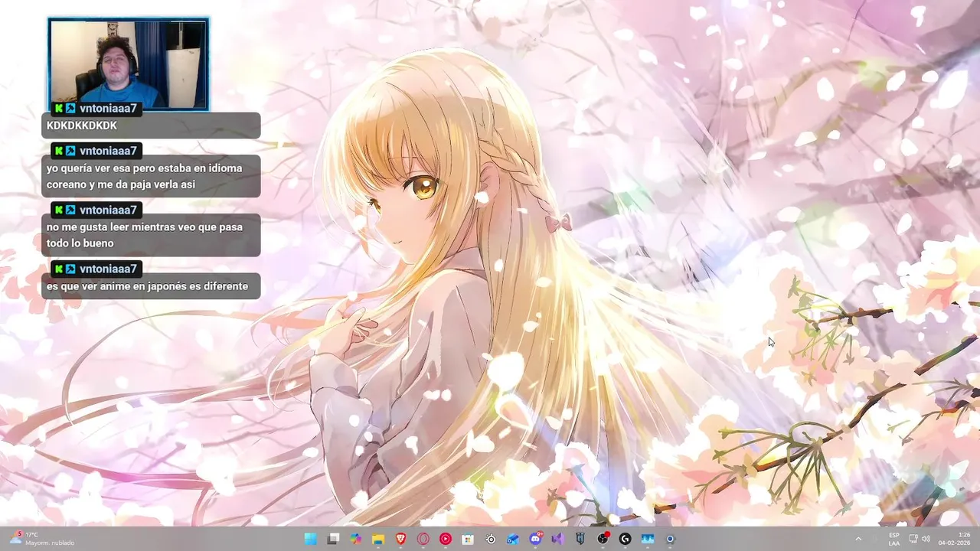The height and width of the screenshot is (551, 980).
Task: Open File Explorer from the taskbar
Action: click(x=377, y=539)
